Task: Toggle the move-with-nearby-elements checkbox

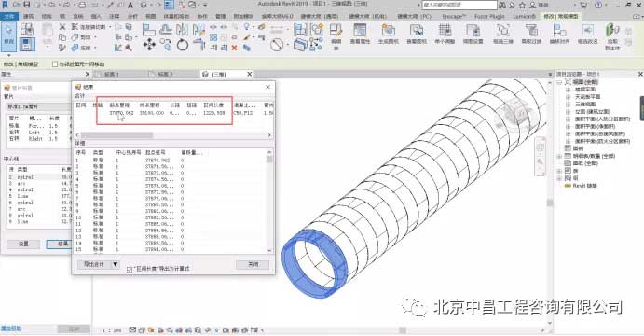Action: (x=55, y=64)
